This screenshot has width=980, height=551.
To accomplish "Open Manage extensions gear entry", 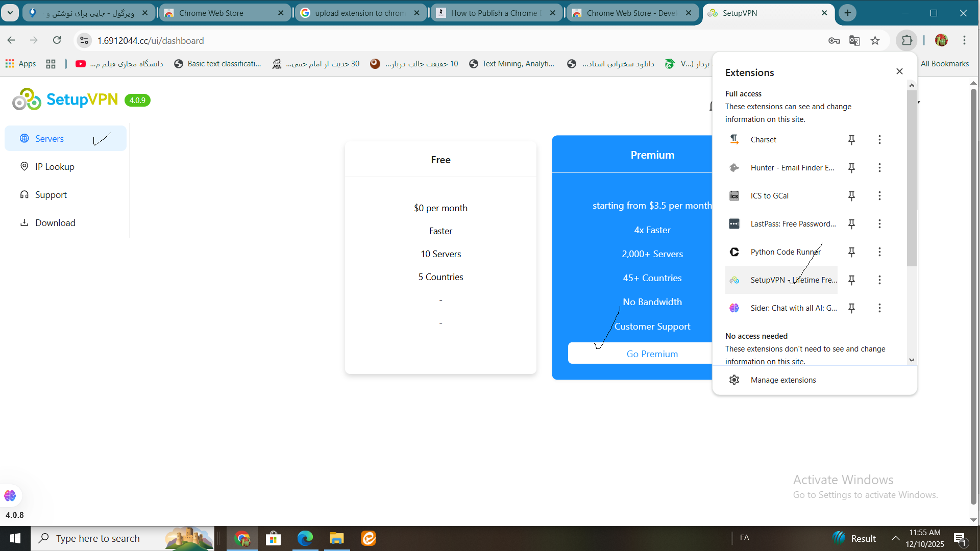I will tap(783, 380).
